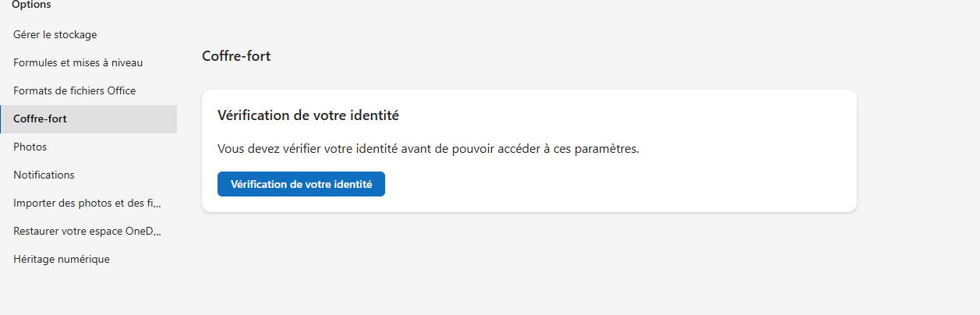The width and height of the screenshot is (980, 315).
Task: Click the Vous devez vérifier votre identité message
Action: 428,149
